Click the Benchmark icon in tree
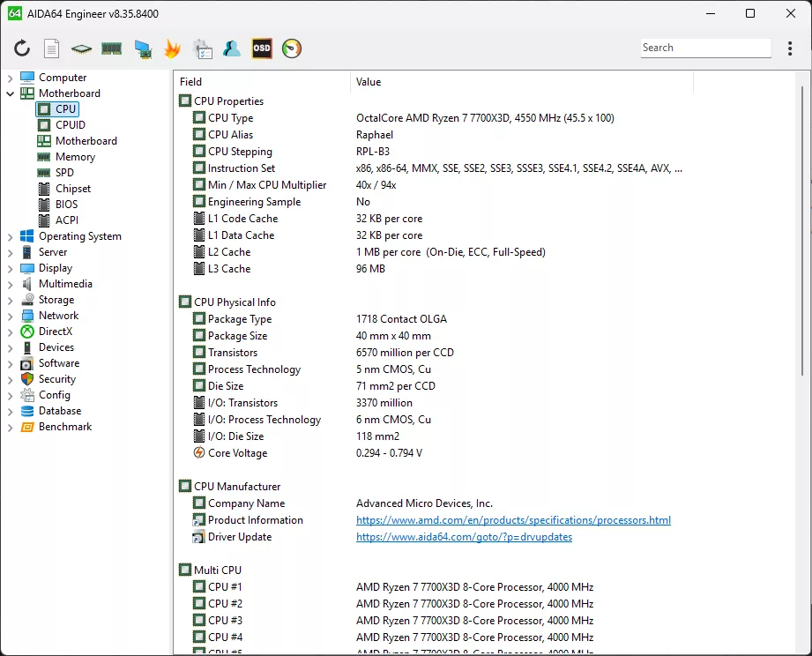The height and width of the screenshot is (656, 812). click(x=27, y=427)
